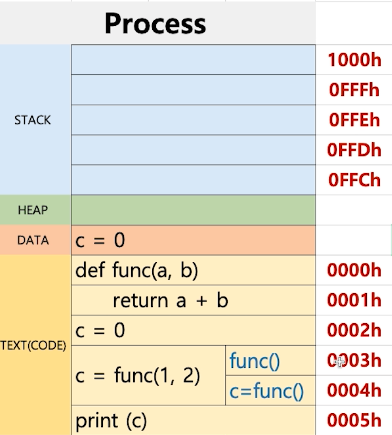Image resolution: width=392 pixels, height=435 pixels.
Task: Click address cell 0FFEh
Action: [354, 120]
